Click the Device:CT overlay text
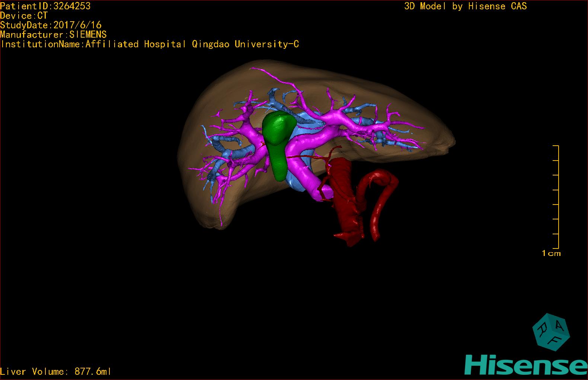 coord(24,16)
